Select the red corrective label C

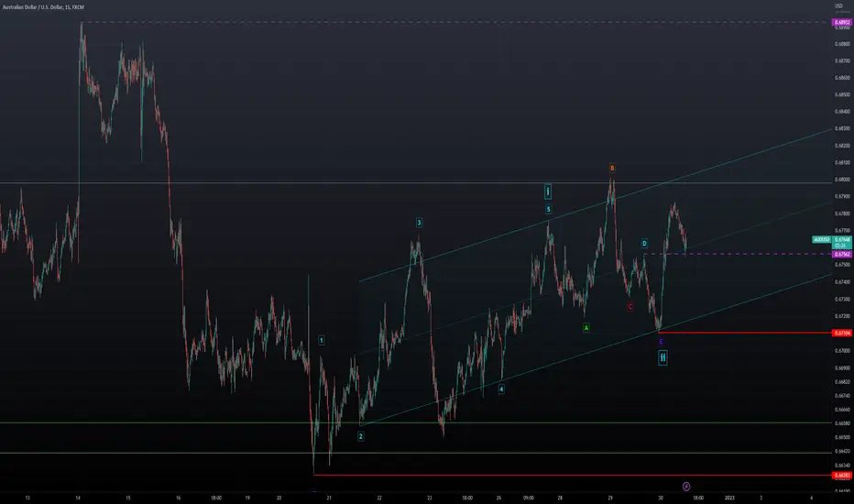pyautogui.click(x=630, y=307)
